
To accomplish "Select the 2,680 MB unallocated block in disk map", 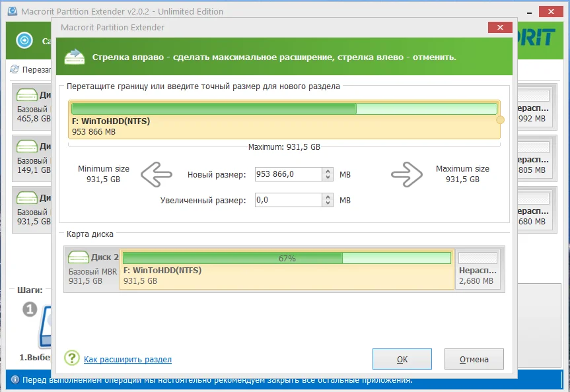I will click(x=478, y=269).
